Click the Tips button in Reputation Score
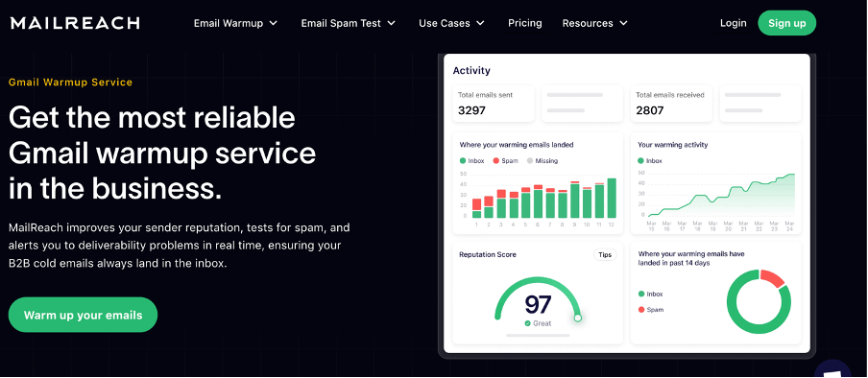The width and height of the screenshot is (868, 378). pyautogui.click(x=605, y=254)
